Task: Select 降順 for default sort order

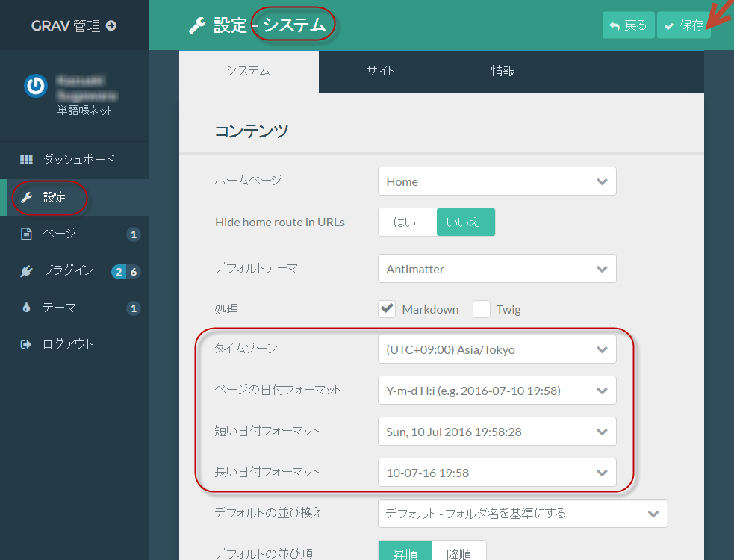Action: (459, 553)
